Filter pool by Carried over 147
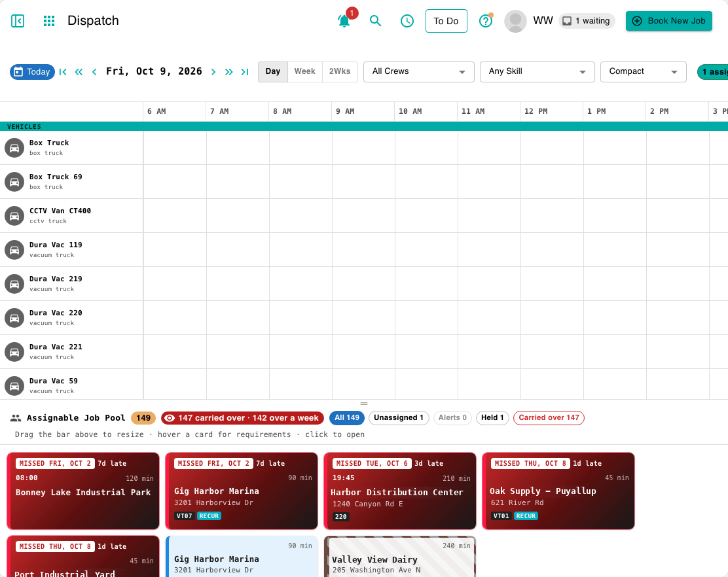The width and height of the screenshot is (728, 577). pos(549,418)
